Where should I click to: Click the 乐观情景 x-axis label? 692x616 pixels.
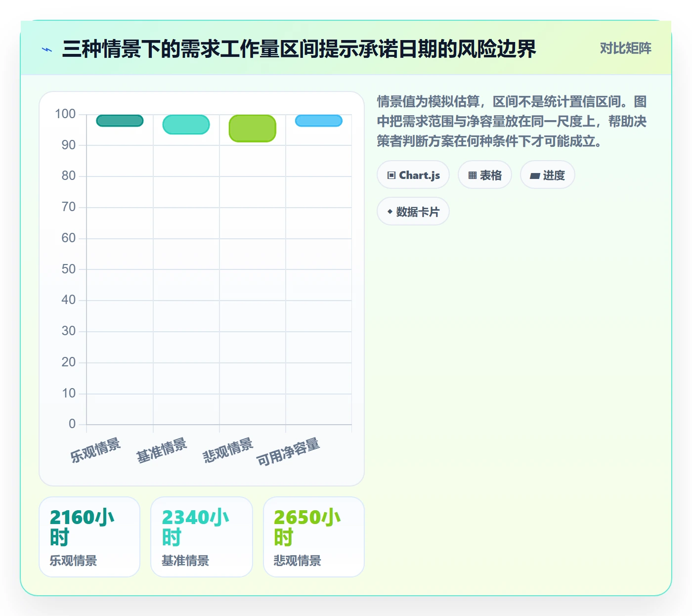pos(95,450)
